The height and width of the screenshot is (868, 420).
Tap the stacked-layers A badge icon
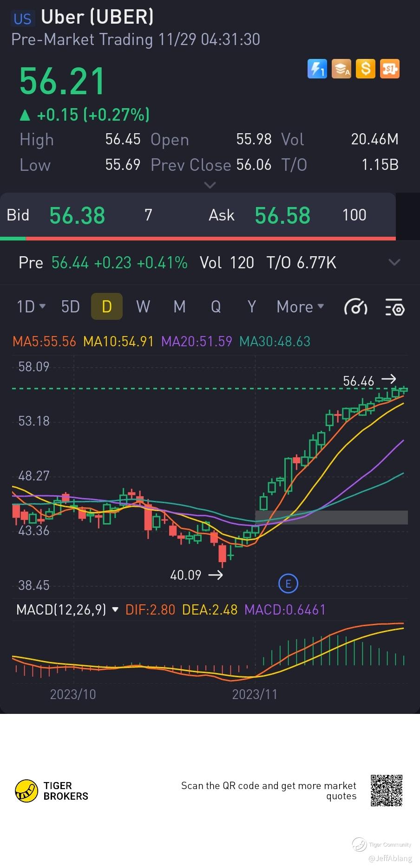pos(341,69)
